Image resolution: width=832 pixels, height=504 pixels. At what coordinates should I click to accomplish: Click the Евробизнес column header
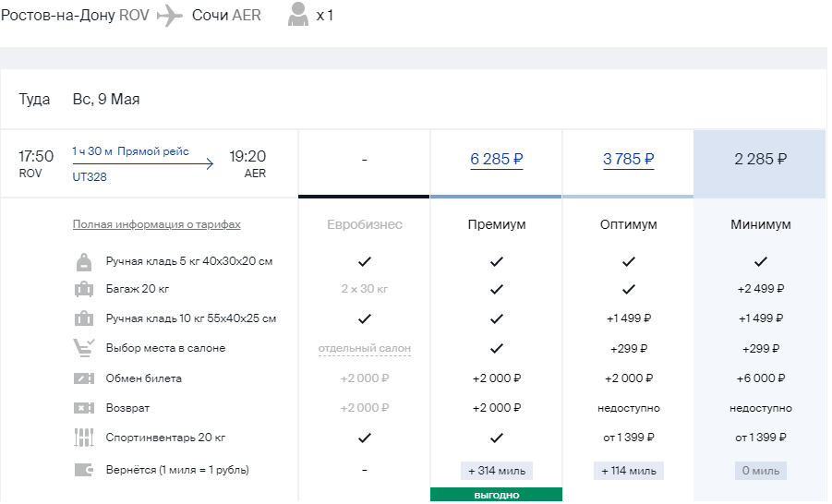[x=365, y=224]
